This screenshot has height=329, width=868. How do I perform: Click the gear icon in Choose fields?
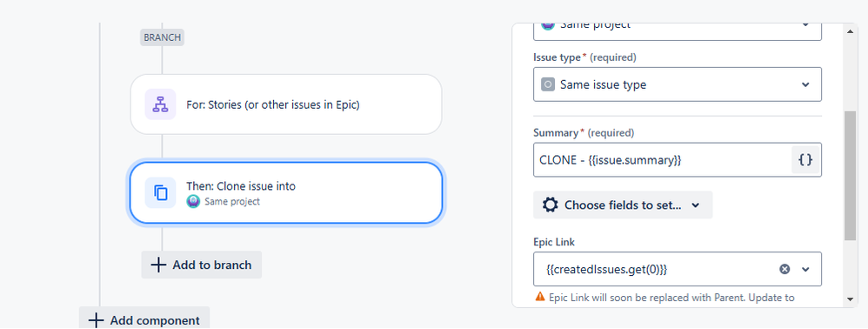[x=551, y=205]
